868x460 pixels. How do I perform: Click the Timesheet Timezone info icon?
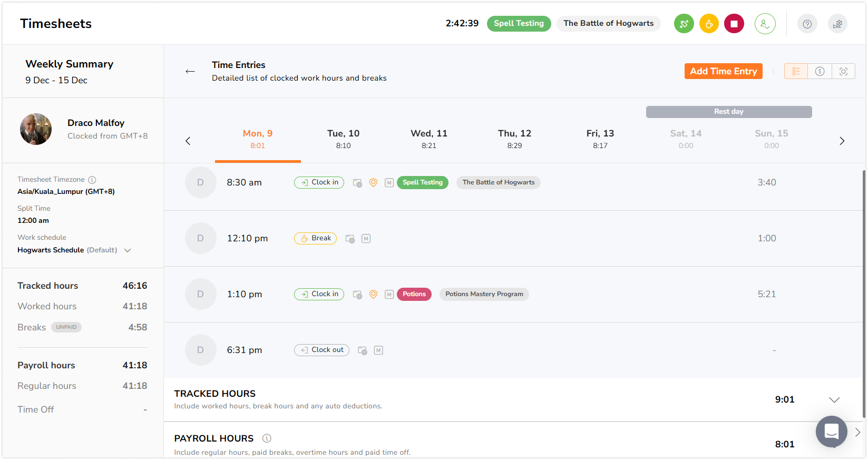point(92,180)
